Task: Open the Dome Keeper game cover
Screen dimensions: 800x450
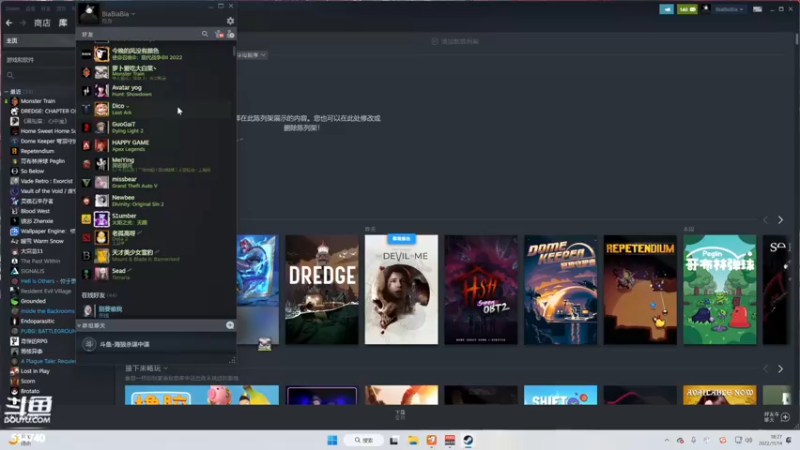Action: pos(561,289)
